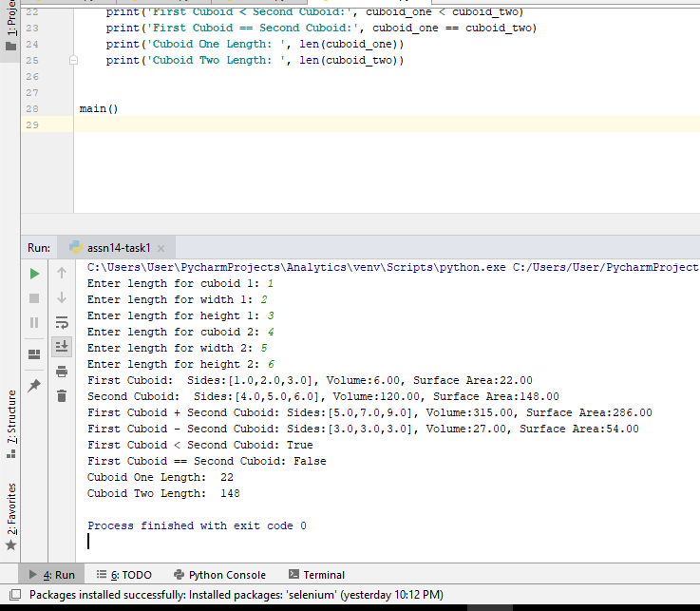700x611 pixels.
Task: Click the 'Cuboid One Length: 22' output line
Action: (161, 477)
